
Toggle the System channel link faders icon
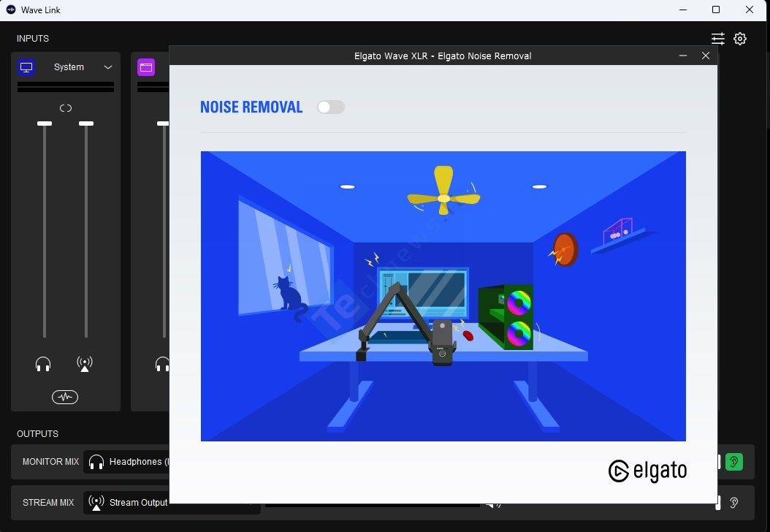[65, 108]
